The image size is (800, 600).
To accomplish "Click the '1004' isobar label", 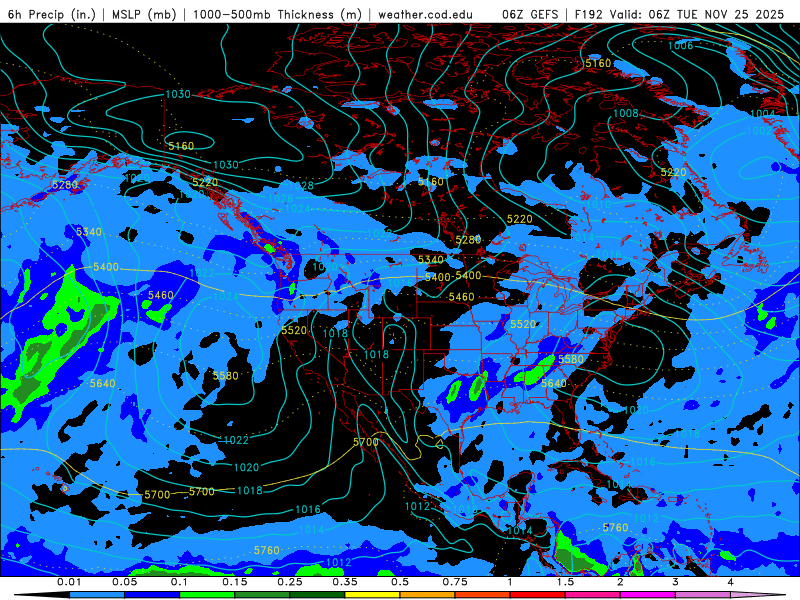I will [763, 114].
